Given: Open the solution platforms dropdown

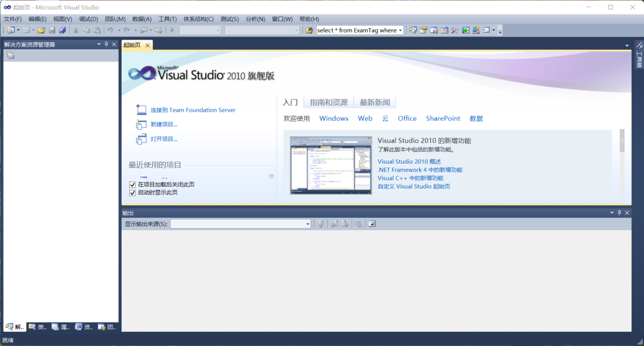Looking at the screenshot, I should [296, 30].
